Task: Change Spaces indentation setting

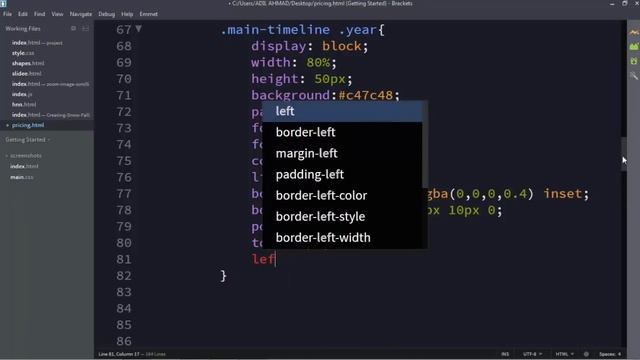Action: [610, 354]
